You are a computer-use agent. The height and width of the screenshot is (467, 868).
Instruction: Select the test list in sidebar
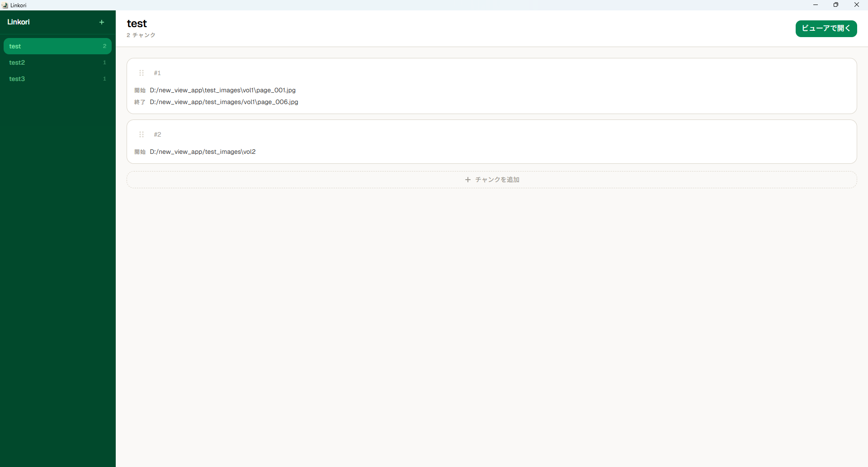pos(57,46)
